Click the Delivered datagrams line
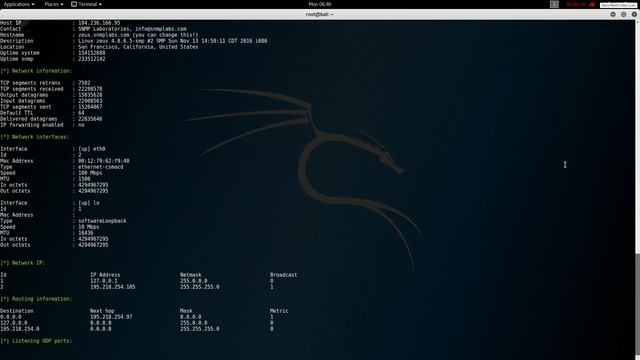 pyautogui.click(x=51, y=119)
